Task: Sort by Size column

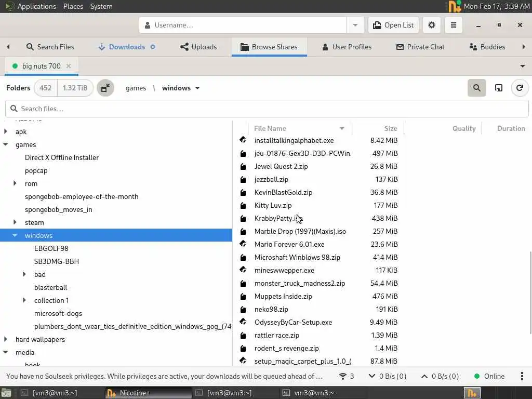Action: (x=378, y=129)
